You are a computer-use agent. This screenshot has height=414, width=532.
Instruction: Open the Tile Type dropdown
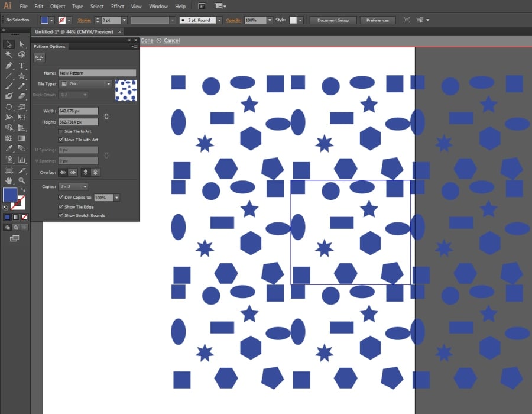pos(86,84)
